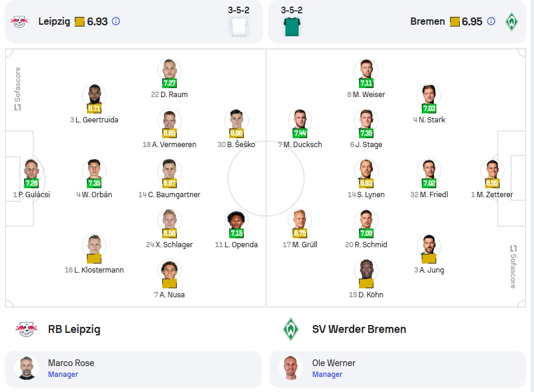The image size is (534, 392).
Task: Select M. Zetterer goalkeeper avatar
Action: pyautogui.click(x=492, y=170)
